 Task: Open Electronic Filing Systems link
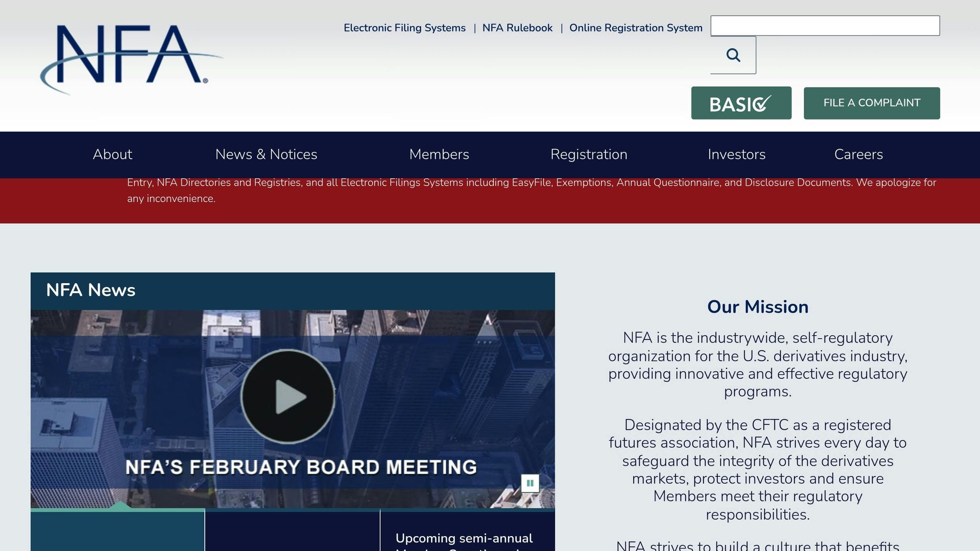(x=404, y=28)
